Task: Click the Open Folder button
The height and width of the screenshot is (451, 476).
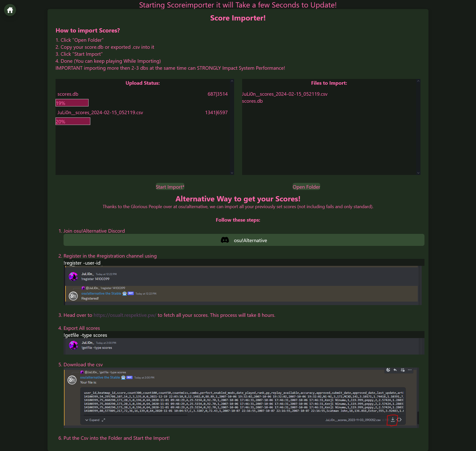Action: tap(306, 187)
